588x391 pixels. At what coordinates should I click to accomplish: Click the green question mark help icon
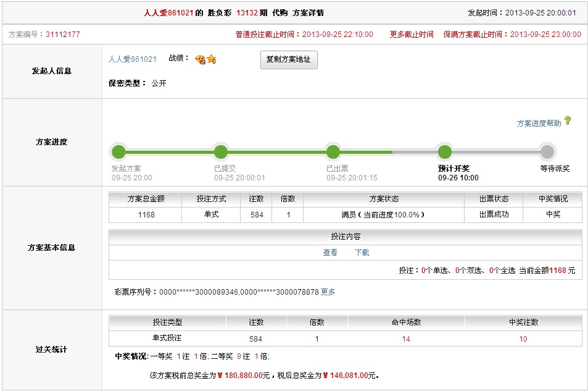[568, 121]
